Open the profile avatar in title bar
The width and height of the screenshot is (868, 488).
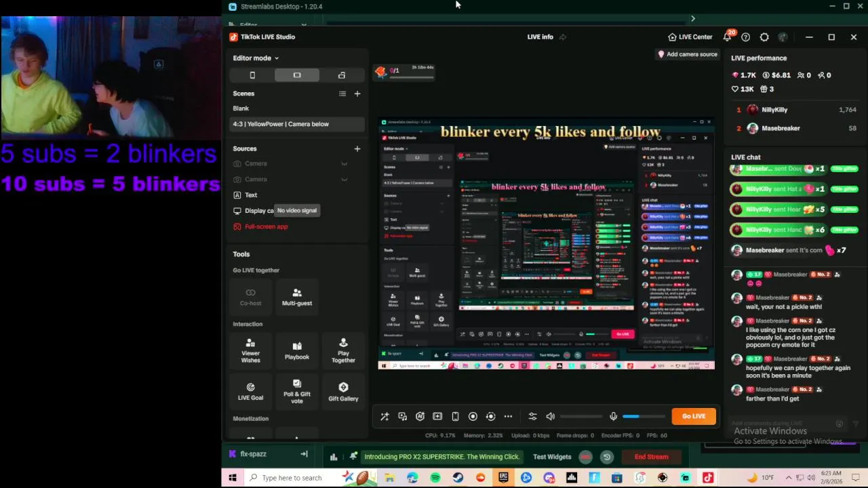pos(783,37)
